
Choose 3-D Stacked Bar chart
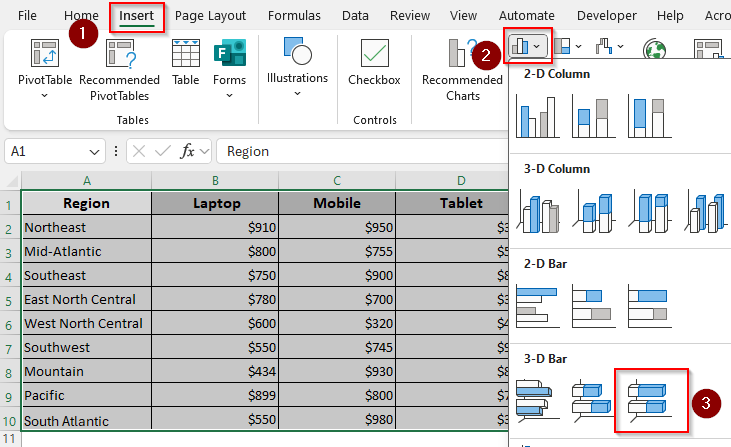(x=593, y=401)
